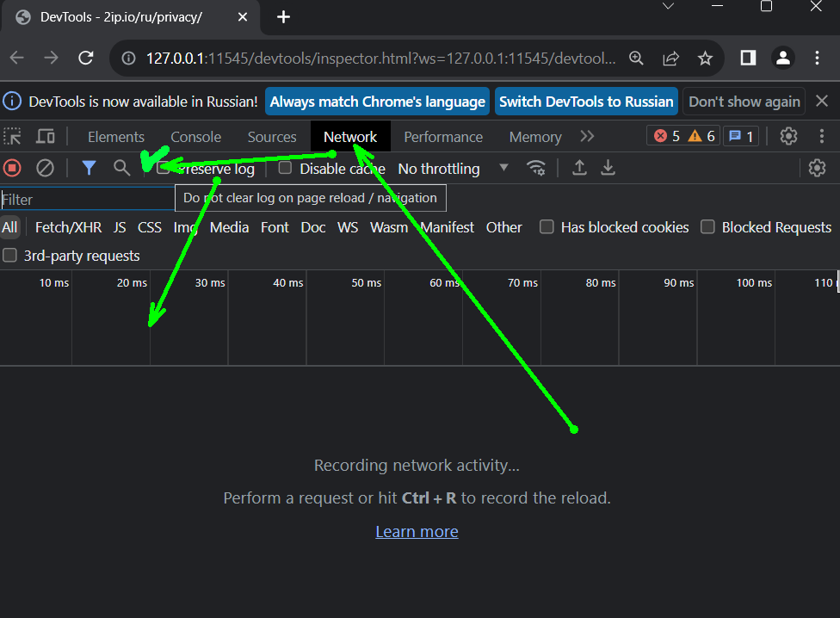Clear the network log
The height and width of the screenshot is (618, 840).
coord(45,168)
